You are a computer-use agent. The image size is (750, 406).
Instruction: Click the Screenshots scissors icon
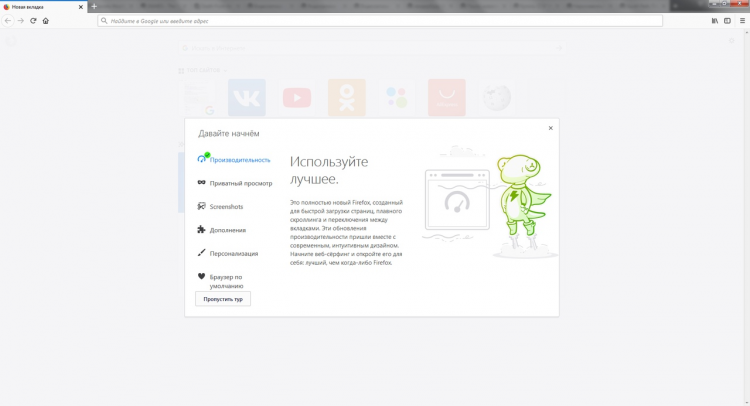click(201, 206)
